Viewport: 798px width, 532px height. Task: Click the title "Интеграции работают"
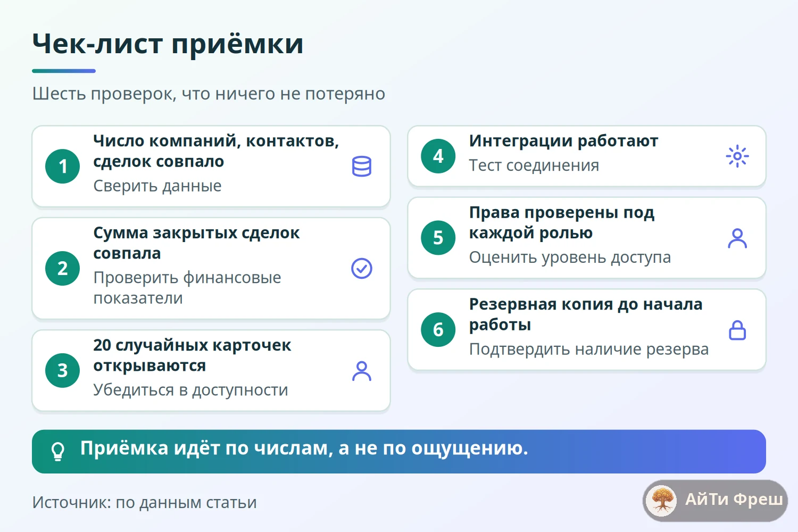point(563,141)
